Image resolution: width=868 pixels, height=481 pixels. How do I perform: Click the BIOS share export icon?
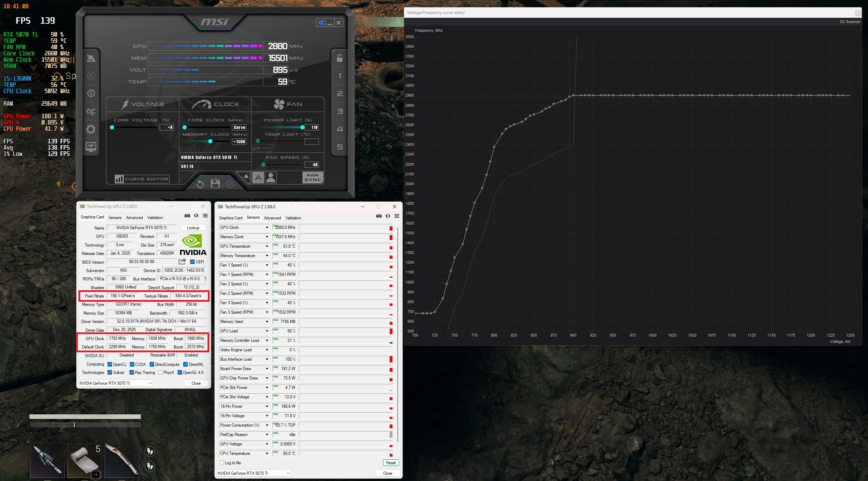pos(182,262)
